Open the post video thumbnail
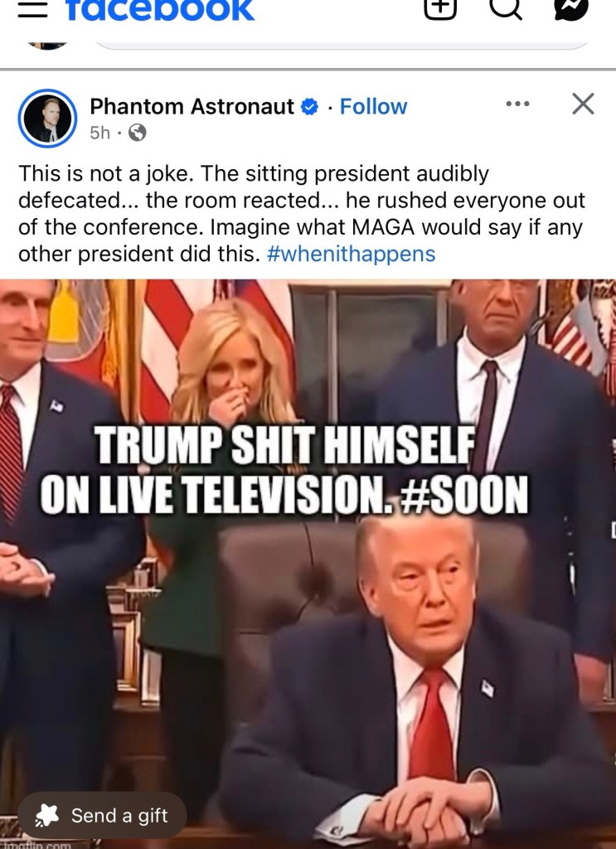 pos(308,564)
